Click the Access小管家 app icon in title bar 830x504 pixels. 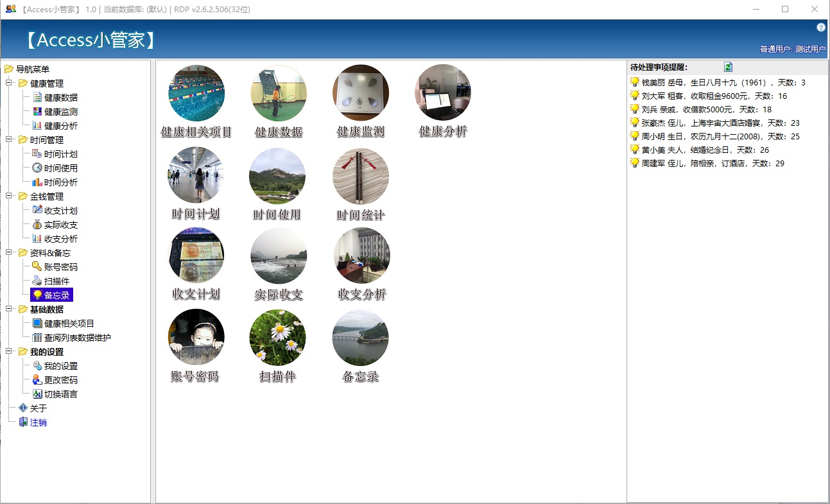10,9
